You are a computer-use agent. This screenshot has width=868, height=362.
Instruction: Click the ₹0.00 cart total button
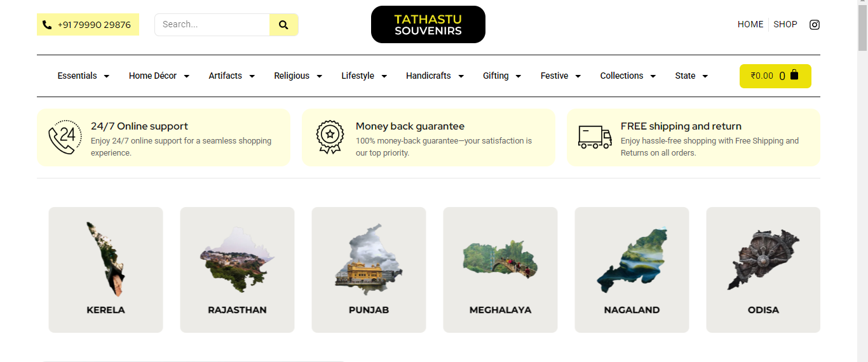(x=775, y=76)
